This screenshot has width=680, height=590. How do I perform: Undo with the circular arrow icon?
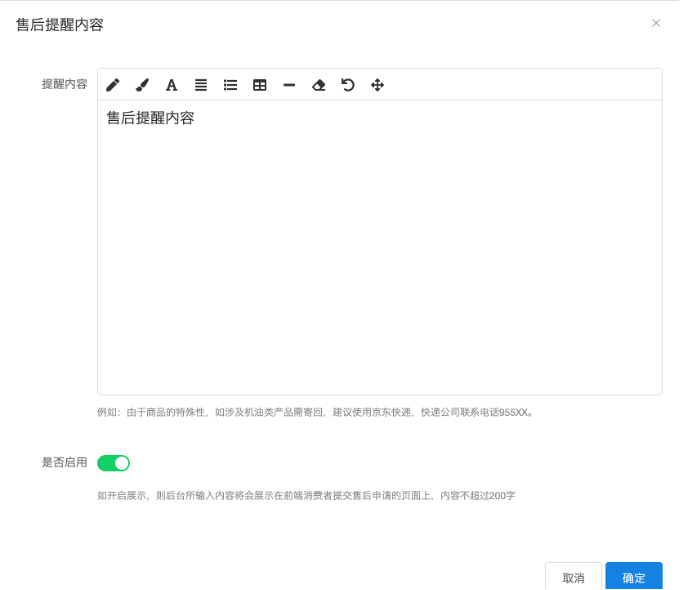[348, 85]
